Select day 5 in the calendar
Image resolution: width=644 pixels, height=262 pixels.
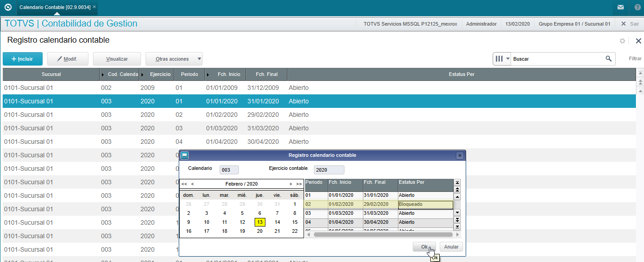[x=242, y=213]
